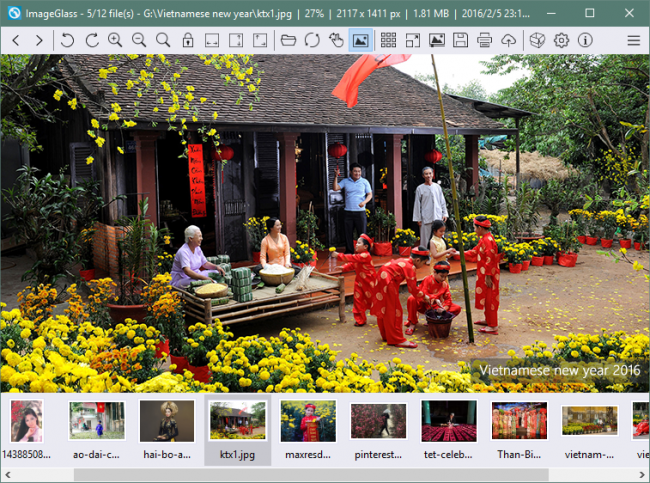The image size is (650, 483).
Task: Select the pinterest... thumbnail
Action: [x=378, y=430]
